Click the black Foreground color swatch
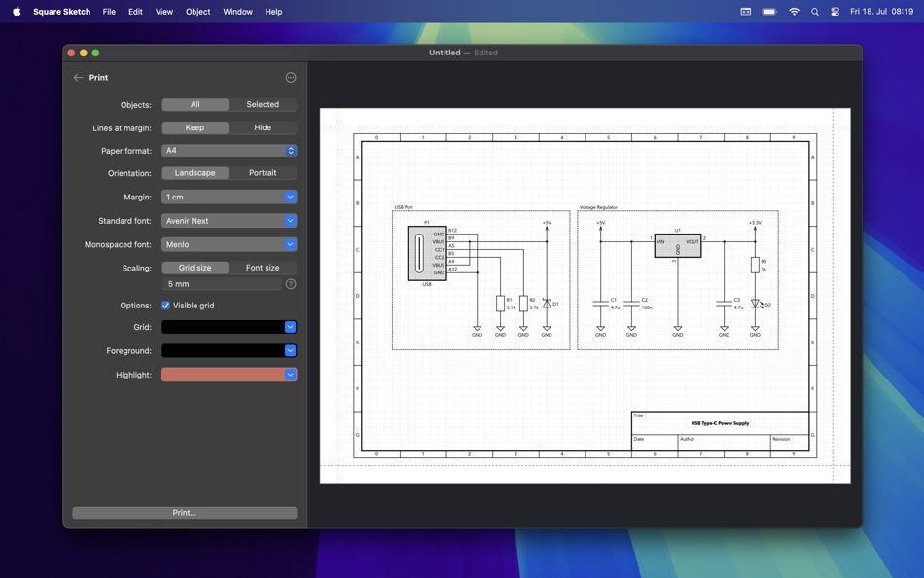This screenshot has width=924, height=578. 223,350
